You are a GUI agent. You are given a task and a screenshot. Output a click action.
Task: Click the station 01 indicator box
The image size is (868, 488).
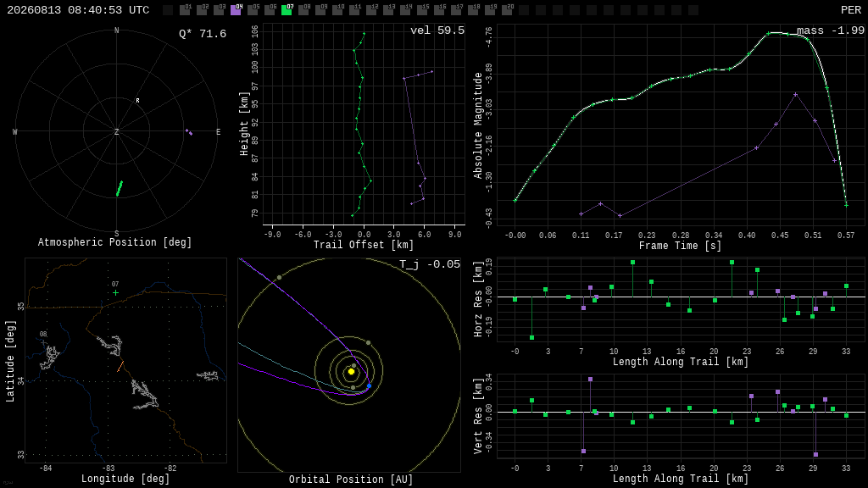[x=186, y=9]
